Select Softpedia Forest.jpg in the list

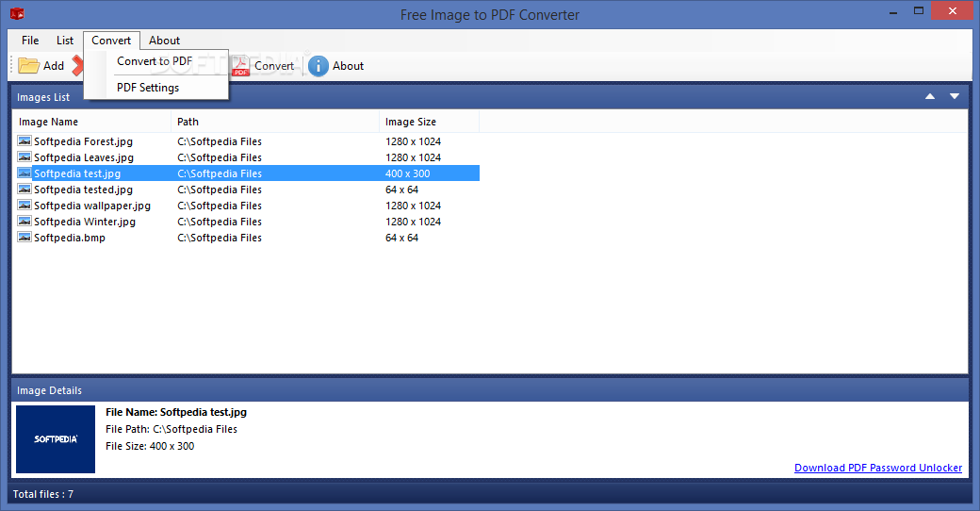pos(83,141)
